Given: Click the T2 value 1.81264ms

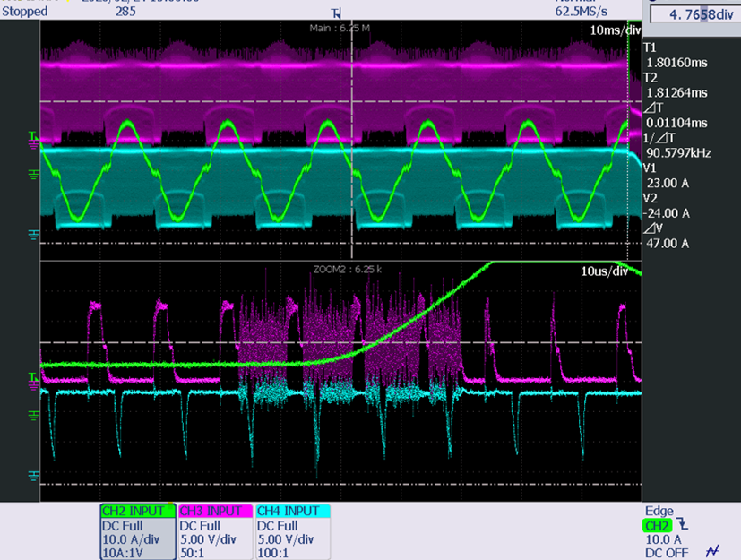Looking at the screenshot, I should pyautogui.click(x=676, y=92).
